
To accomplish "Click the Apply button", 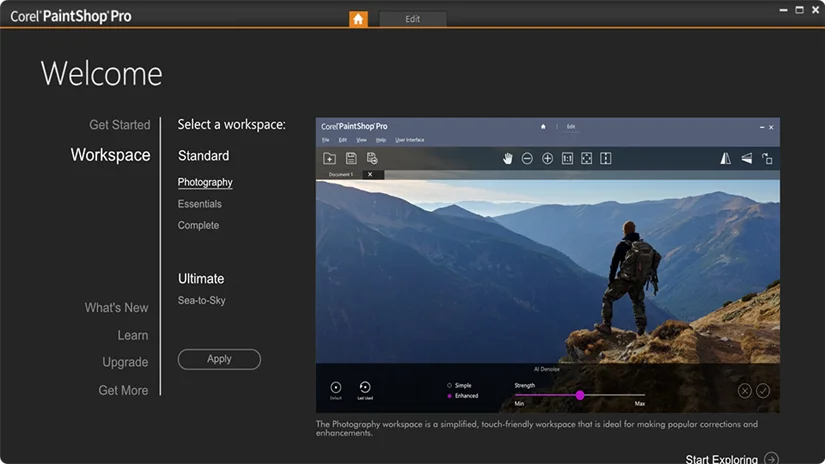I will coord(219,359).
